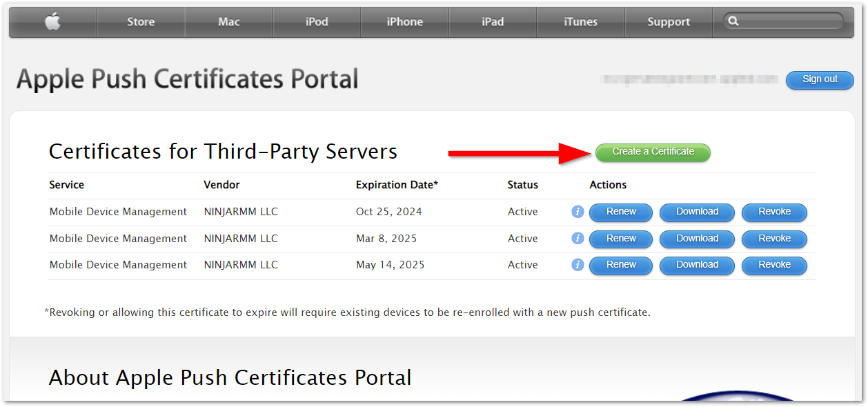The image size is (868, 407).
Task: Download the certificate expiring Mar 8, 2025
Action: (x=697, y=239)
